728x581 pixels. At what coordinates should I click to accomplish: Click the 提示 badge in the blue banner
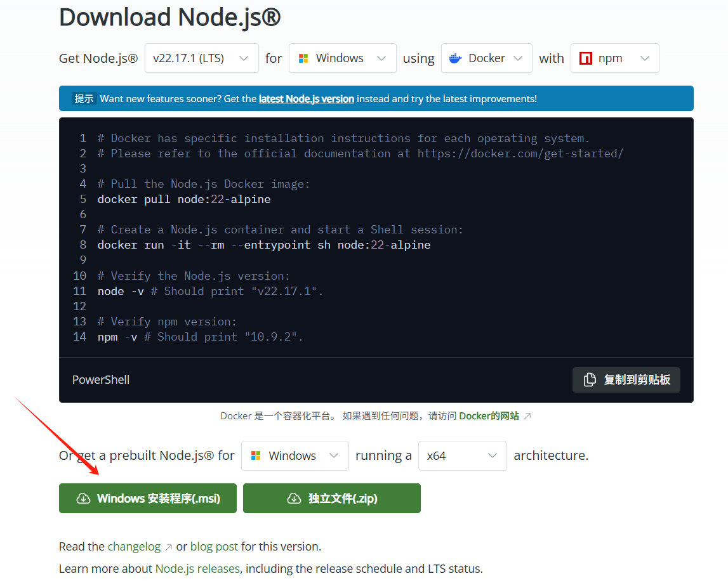click(84, 99)
